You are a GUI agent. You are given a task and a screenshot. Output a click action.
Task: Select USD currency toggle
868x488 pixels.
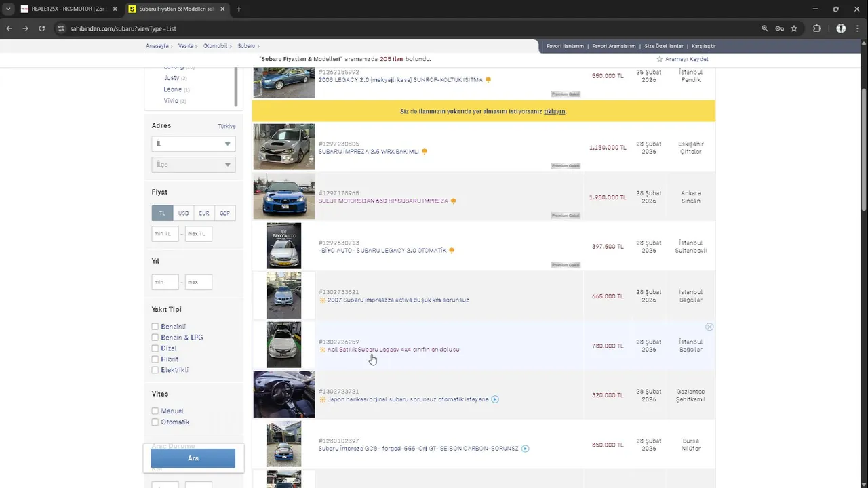183,213
